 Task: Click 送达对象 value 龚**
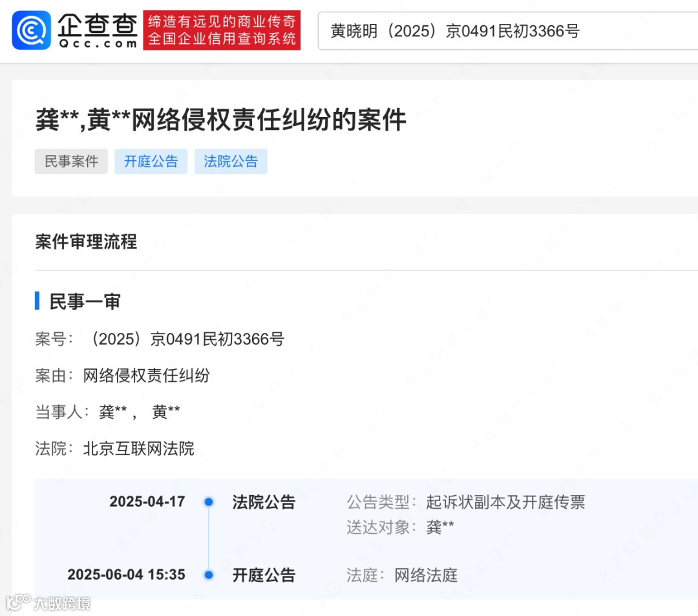coord(440,527)
